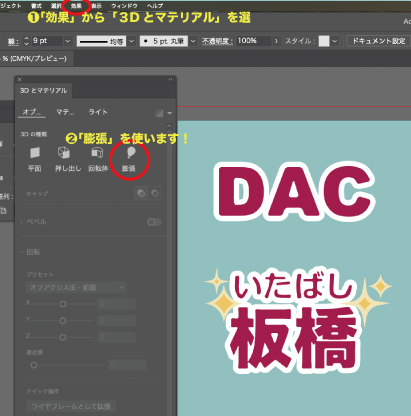Click the いたばし text on canvas

click(293, 287)
